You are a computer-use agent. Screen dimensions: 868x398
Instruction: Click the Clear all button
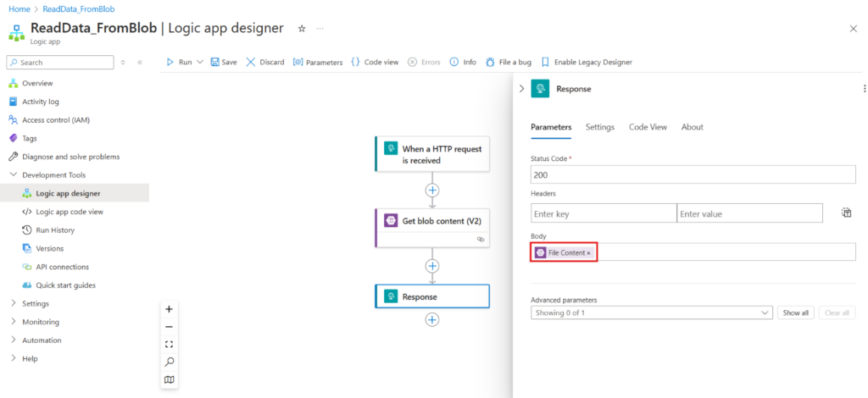click(837, 312)
